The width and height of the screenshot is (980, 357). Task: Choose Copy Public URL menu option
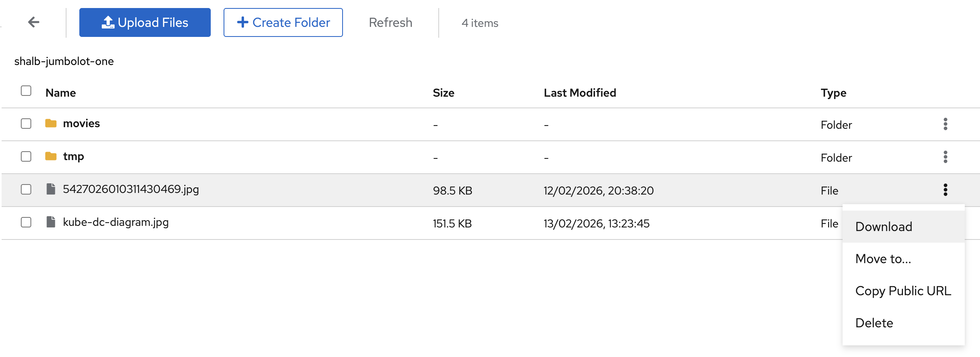(x=903, y=291)
